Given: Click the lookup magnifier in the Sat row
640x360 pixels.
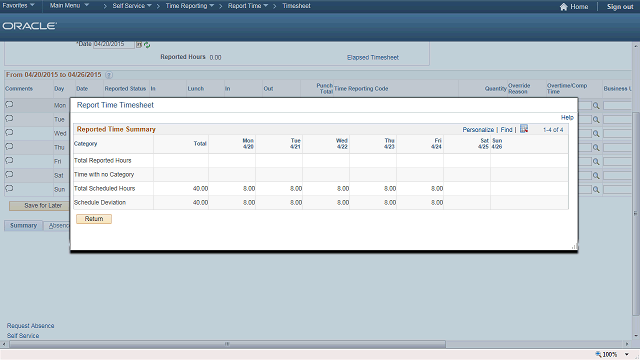Looking at the screenshot, I should point(596,176).
